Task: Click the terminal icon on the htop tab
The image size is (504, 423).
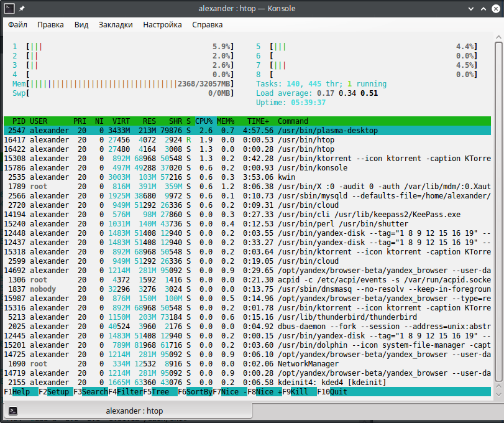Action: pos(13,411)
